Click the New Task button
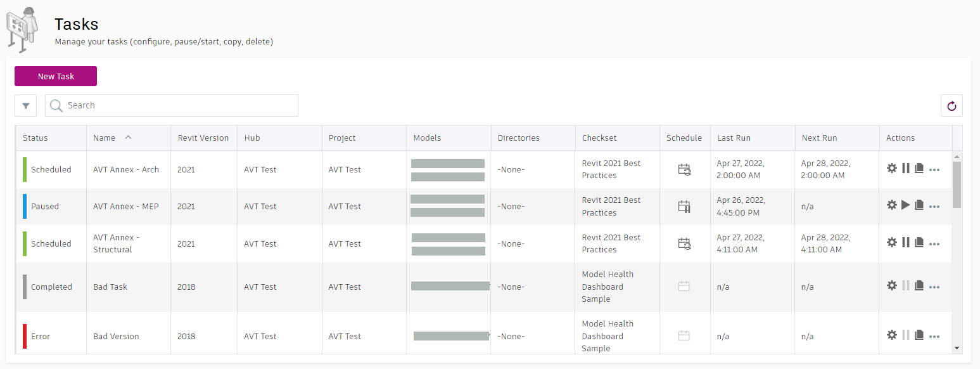The width and height of the screenshot is (980, 369). [56, 76]
